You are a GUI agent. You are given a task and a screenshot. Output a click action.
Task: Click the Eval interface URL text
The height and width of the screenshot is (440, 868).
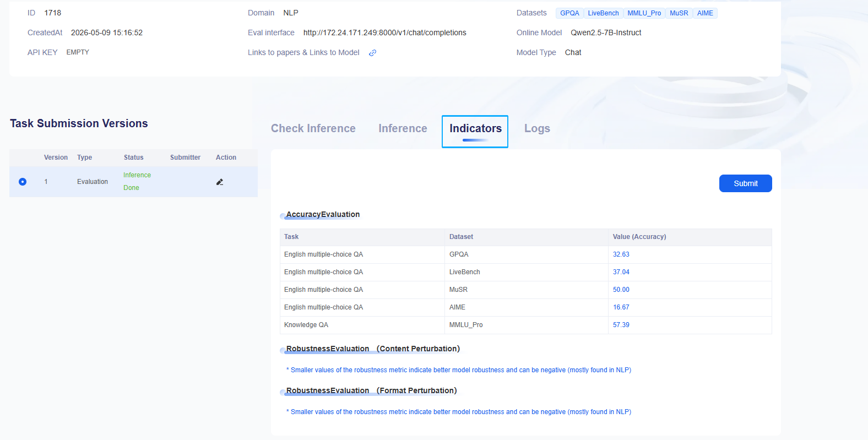[384, 32]
